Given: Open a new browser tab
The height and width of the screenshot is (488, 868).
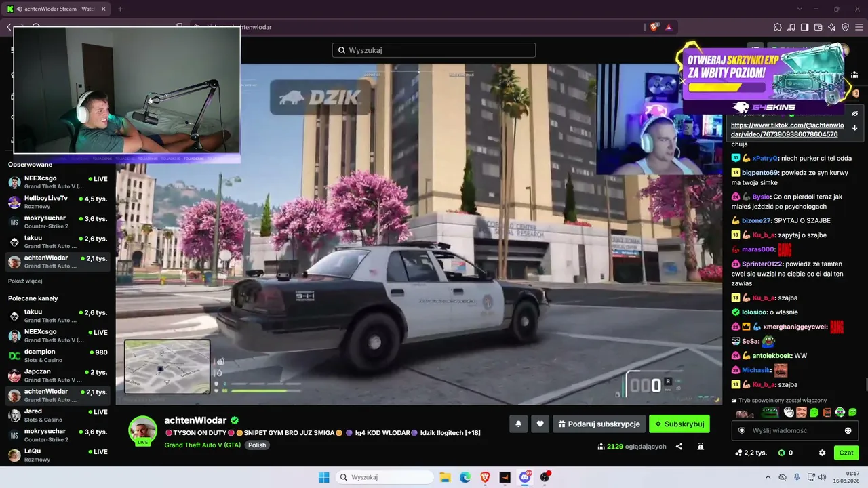Looking at the screenshot, I should [120, 9].
